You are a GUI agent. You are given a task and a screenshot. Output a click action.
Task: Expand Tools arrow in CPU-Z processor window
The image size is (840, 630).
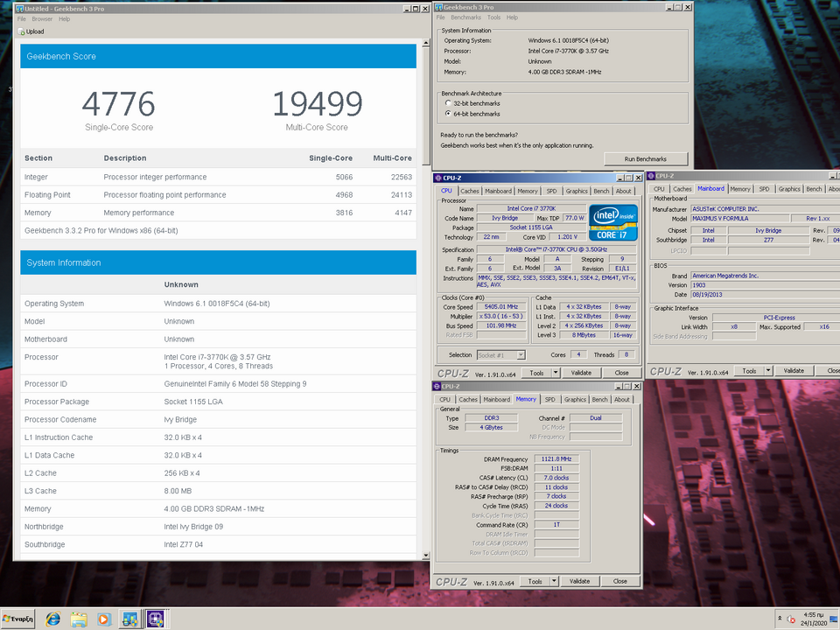pyautogui.click(x=556, y=373)
